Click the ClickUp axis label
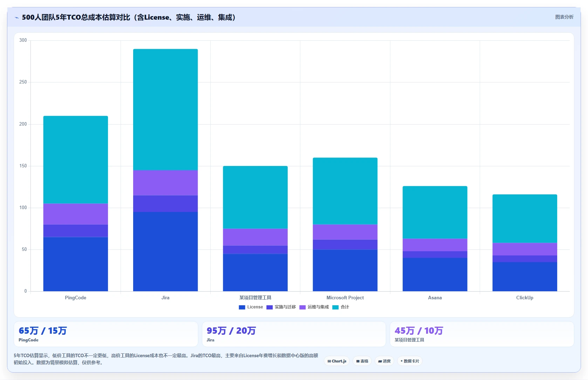588x380 pixels. click(525, 298)
